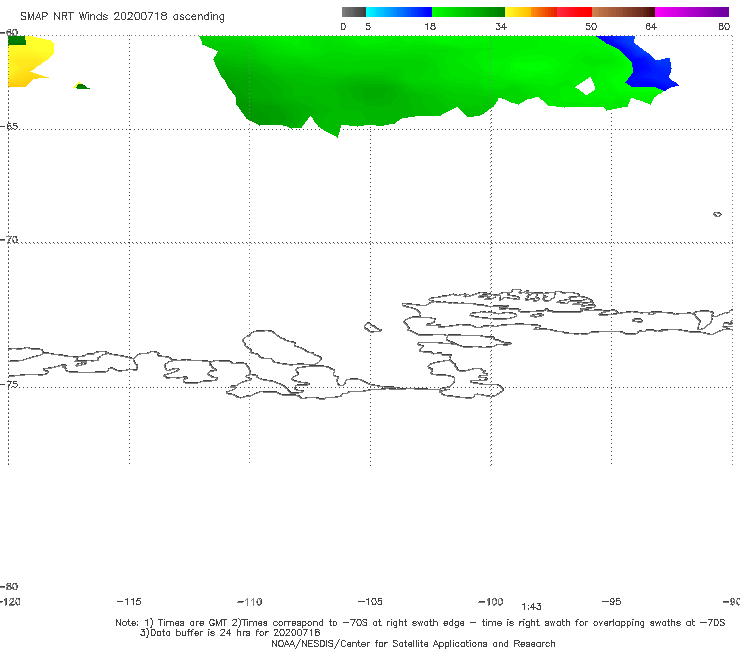Click the latitude label '-65'

click(9, 127)
